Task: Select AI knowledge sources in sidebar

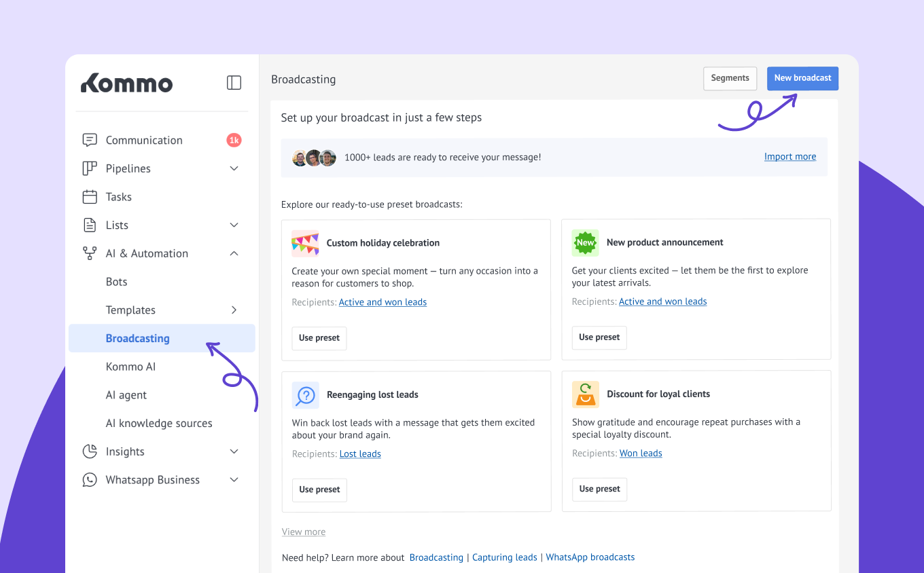Action: (159, 424)
